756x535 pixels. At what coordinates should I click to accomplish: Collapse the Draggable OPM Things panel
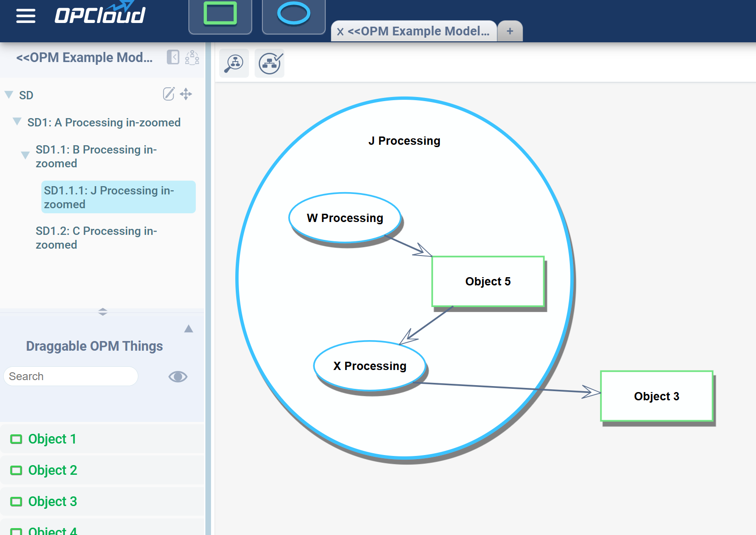click(188, 329)
